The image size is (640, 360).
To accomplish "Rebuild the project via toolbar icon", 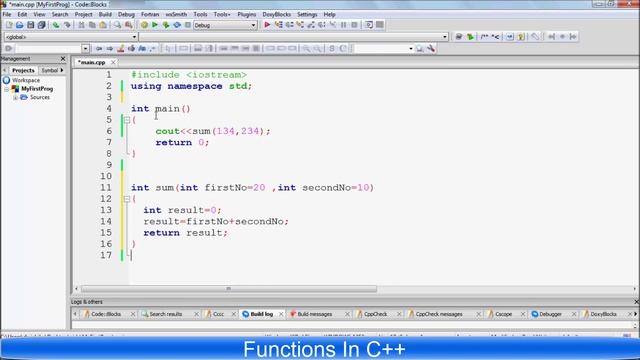I will pos(177,25).
